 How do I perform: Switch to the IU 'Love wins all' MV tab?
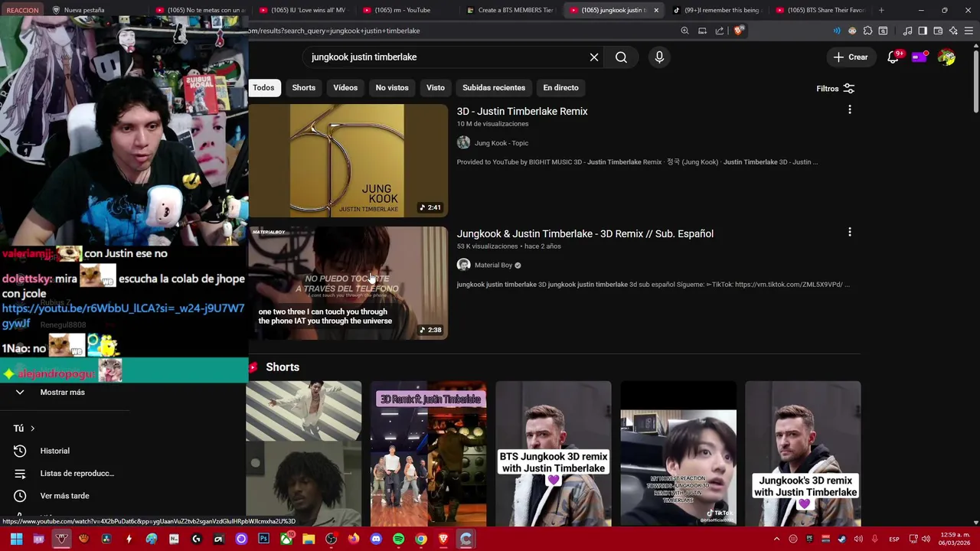(x=302, y=10)
